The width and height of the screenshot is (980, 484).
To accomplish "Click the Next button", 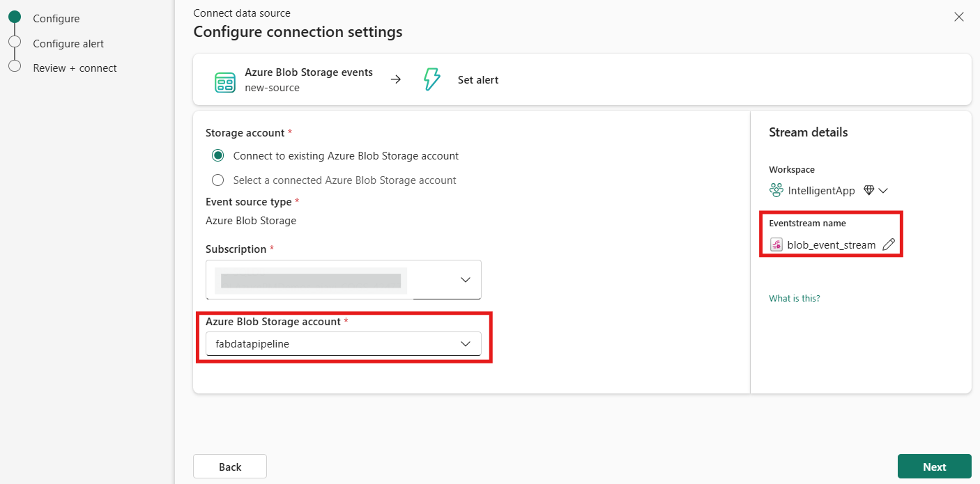I will [x=935, y=467].
